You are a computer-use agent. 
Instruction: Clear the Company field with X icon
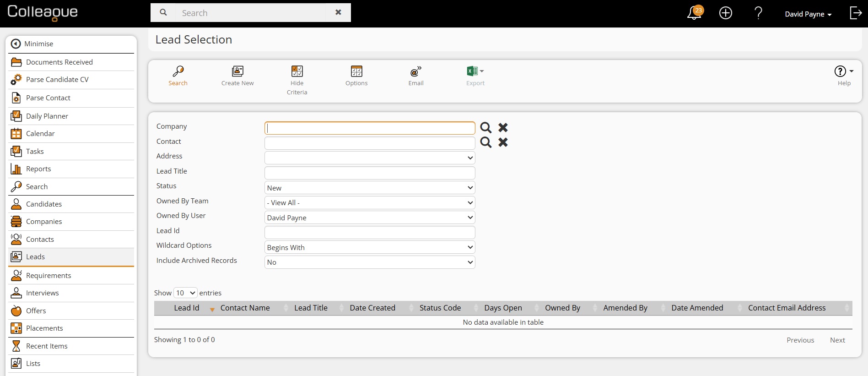[503, 127]
